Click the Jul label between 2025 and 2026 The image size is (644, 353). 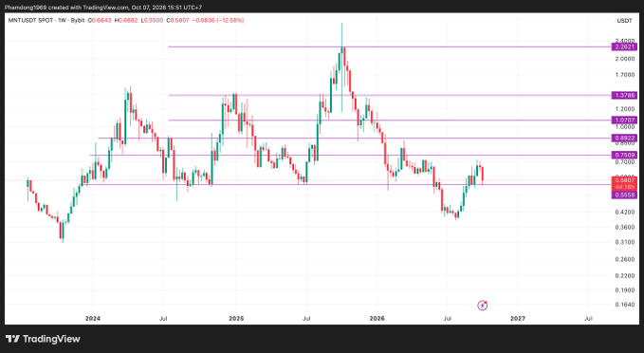306,319
